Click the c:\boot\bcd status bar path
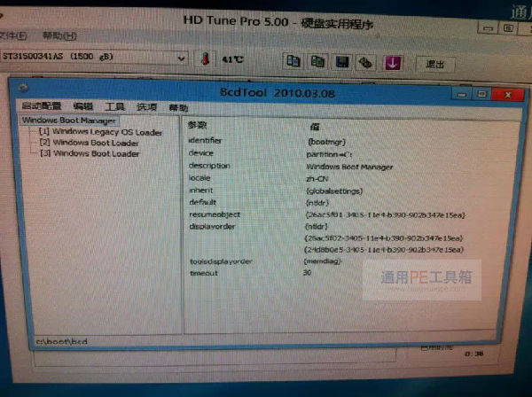The image size is (532, 397). [x=62, y=341]
